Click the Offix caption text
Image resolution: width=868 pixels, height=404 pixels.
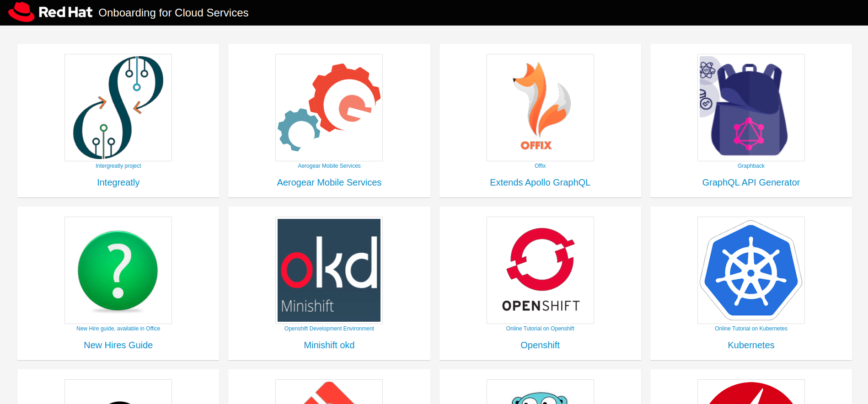[540, 166]
